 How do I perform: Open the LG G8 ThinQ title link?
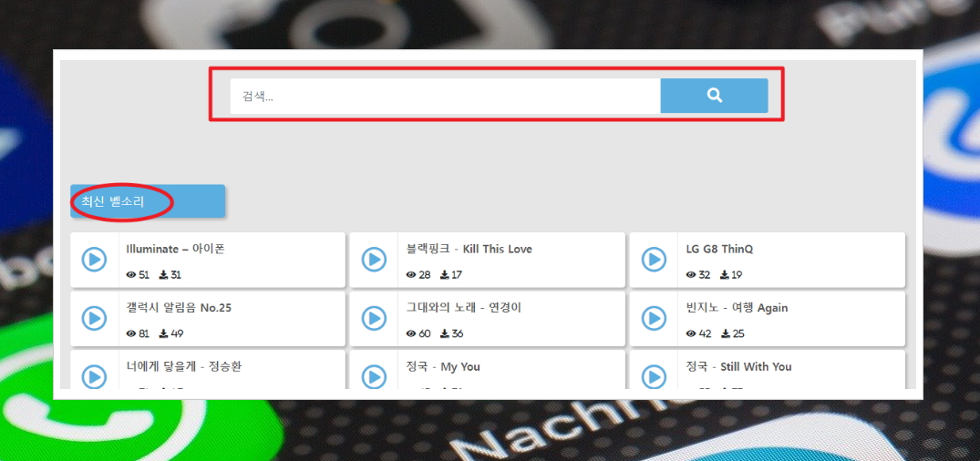pos(719,249)
